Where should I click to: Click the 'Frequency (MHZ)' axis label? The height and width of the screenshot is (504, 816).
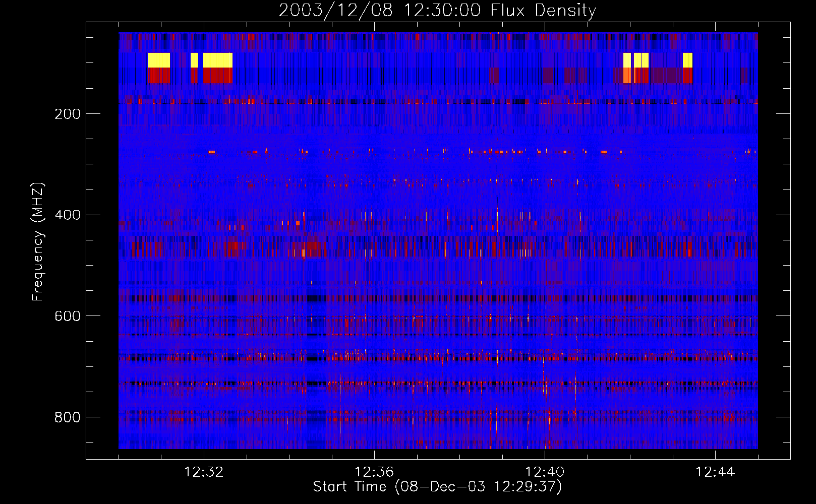coord(37,241)
